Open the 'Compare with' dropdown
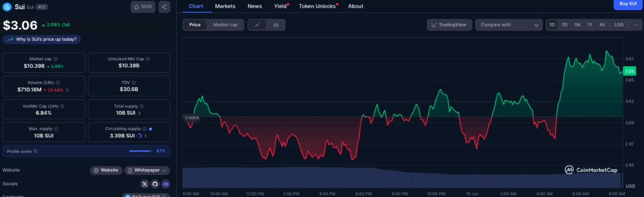Screen dimensions: 644x197 pyautogui.click(x=509, y=24)
